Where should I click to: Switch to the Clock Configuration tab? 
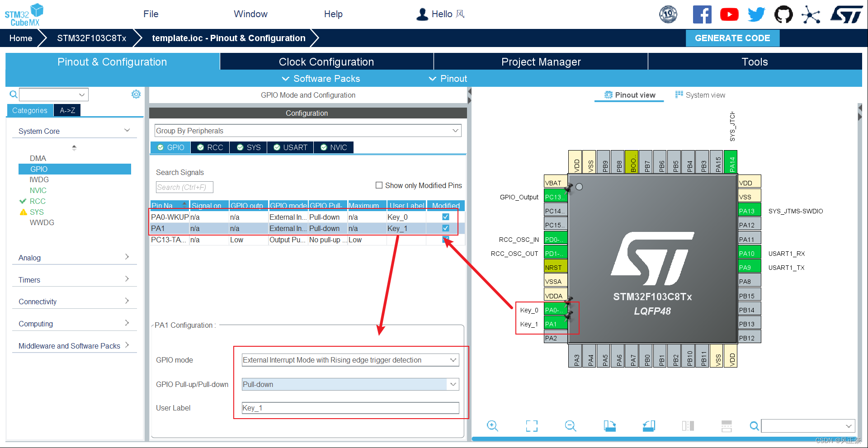click(326, 62)
